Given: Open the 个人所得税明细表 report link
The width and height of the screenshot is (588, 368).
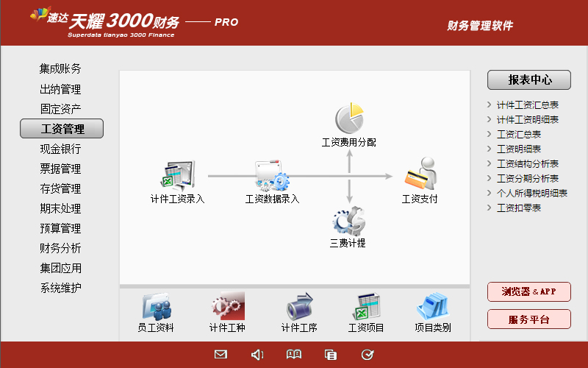Looking at the screenshot, I should pyautogui.click(x=532, y=194).
